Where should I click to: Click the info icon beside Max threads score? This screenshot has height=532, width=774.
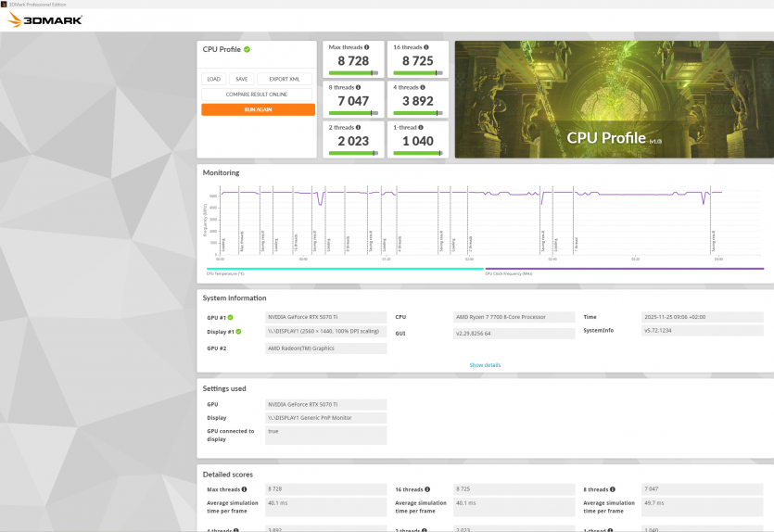click(x=367, y=47)
